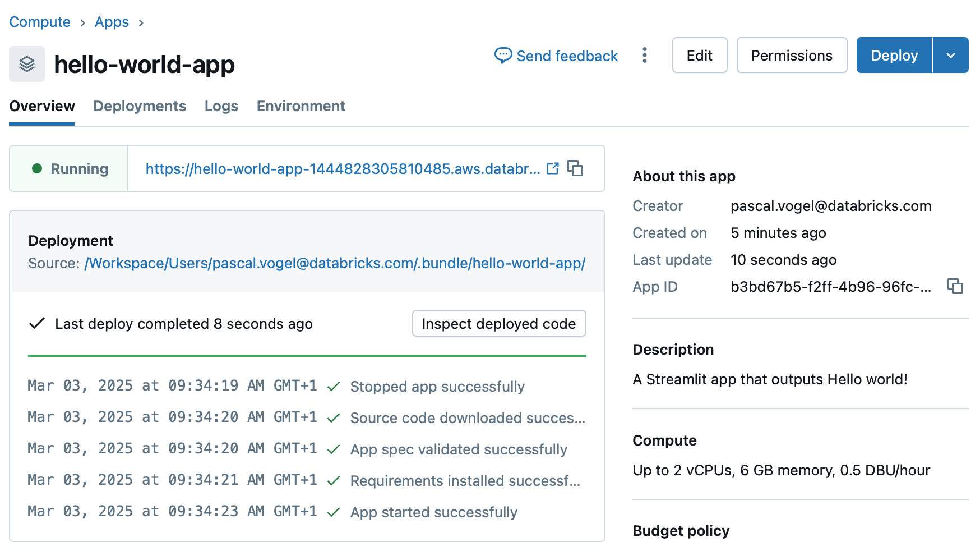This screenshot has height=551, width=980.
Task: Click the blue Deploy button
Action: click(x=894, y=55)
